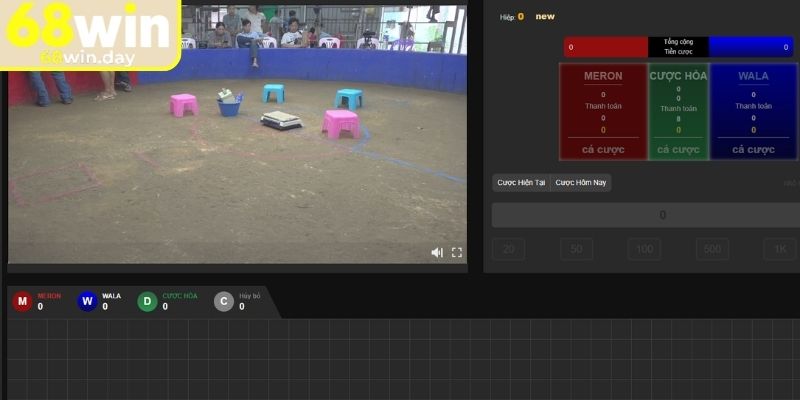Click the red M Meron circle icon
The width and height of the screenshot is (800, 400).
22,301
